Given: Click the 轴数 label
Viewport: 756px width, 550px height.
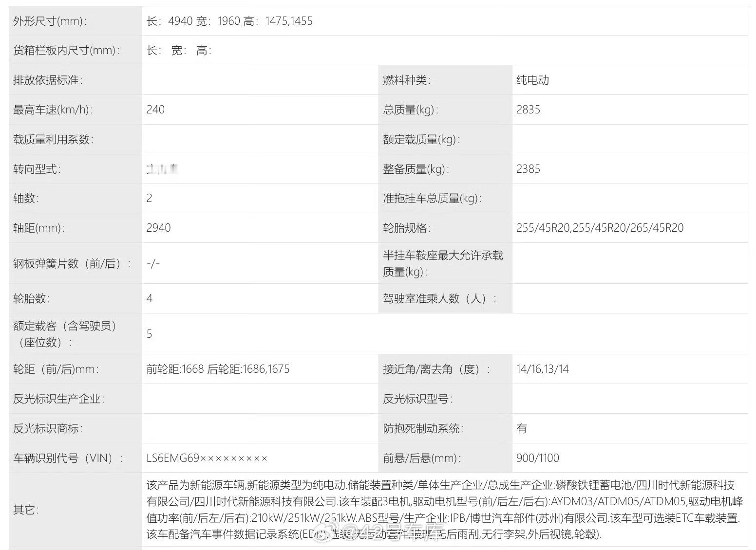Looking at the screenshot, I should tap(26, 199).
